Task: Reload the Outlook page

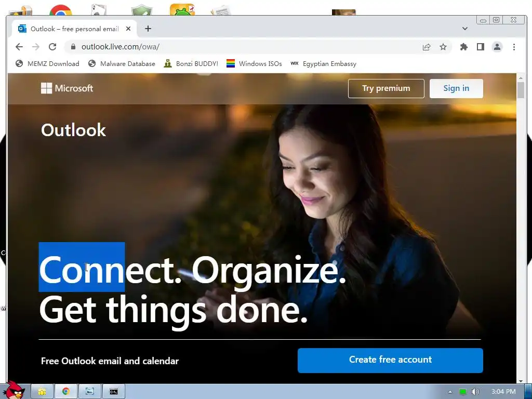Action: point(52,47)
